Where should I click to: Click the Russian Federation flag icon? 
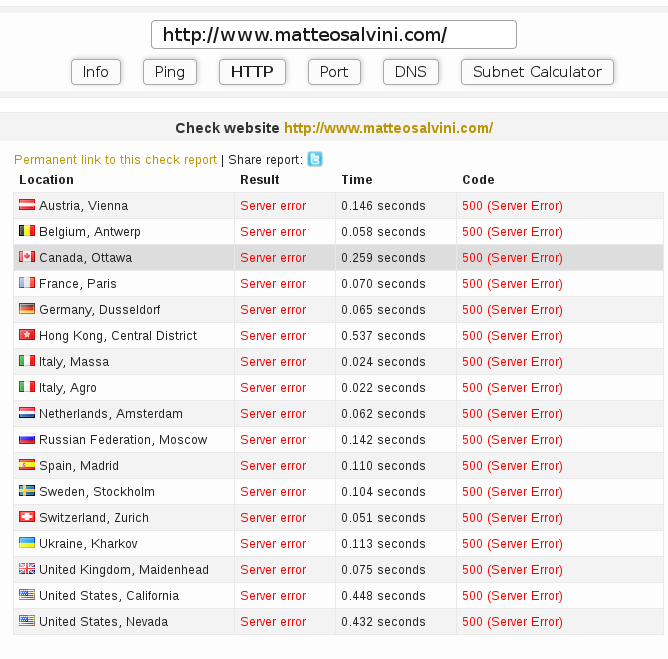point(27,439)
